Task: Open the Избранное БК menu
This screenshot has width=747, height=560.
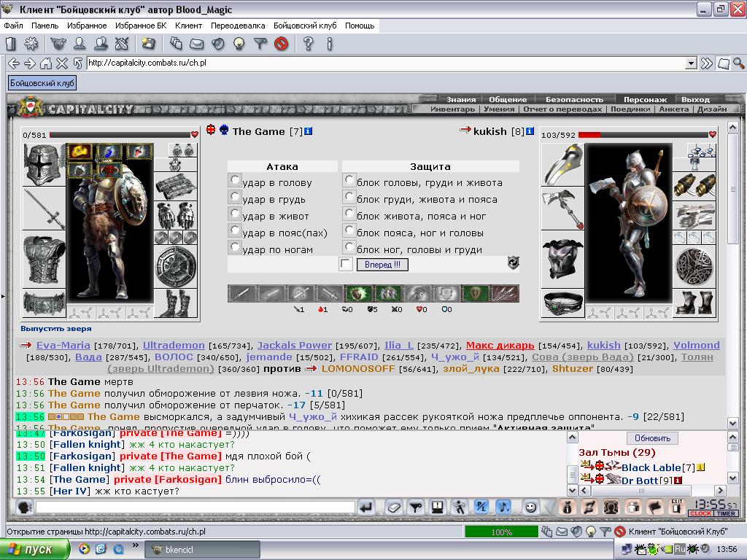Action: 141,26
